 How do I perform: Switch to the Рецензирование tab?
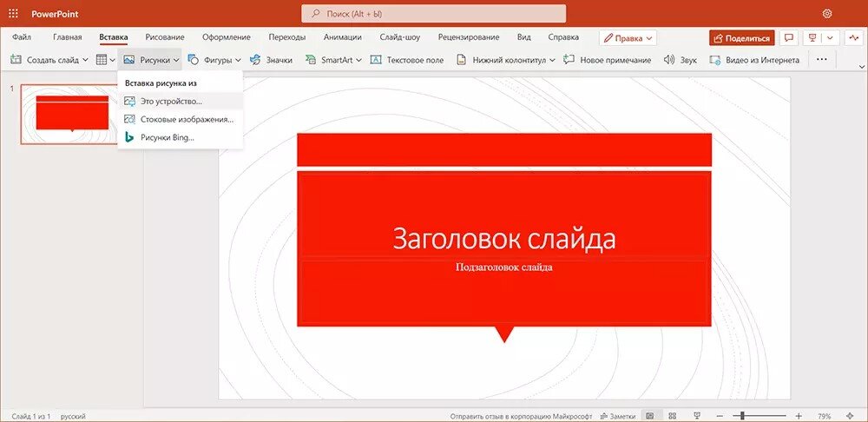[469, 37]
